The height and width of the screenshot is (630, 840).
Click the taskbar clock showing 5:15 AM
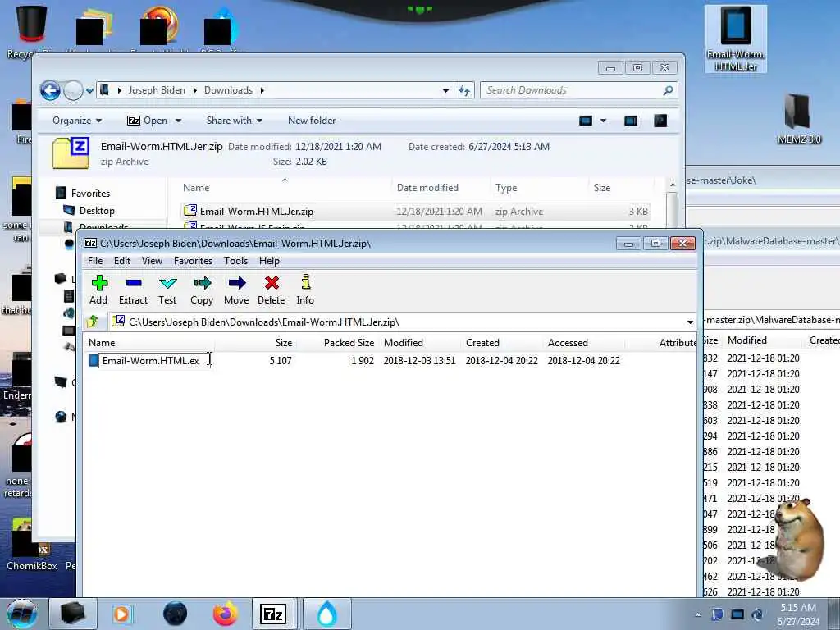[798, 614]
